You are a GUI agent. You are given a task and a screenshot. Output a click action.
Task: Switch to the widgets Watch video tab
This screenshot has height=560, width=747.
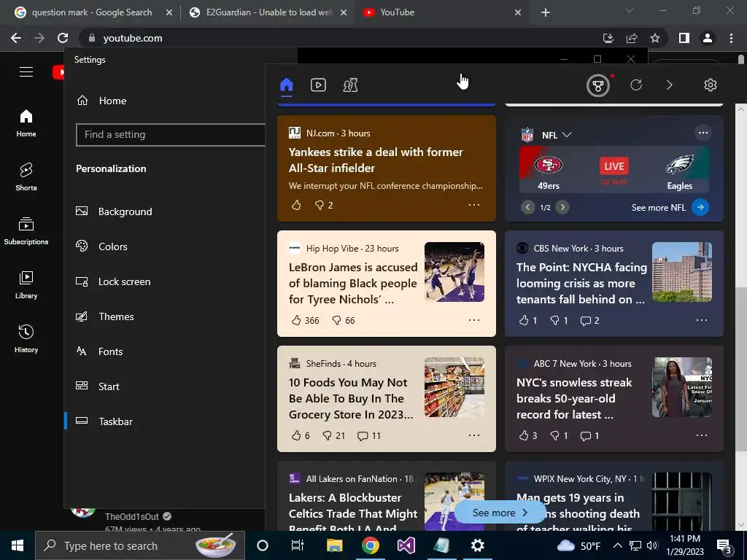click(x=318, y=85)
